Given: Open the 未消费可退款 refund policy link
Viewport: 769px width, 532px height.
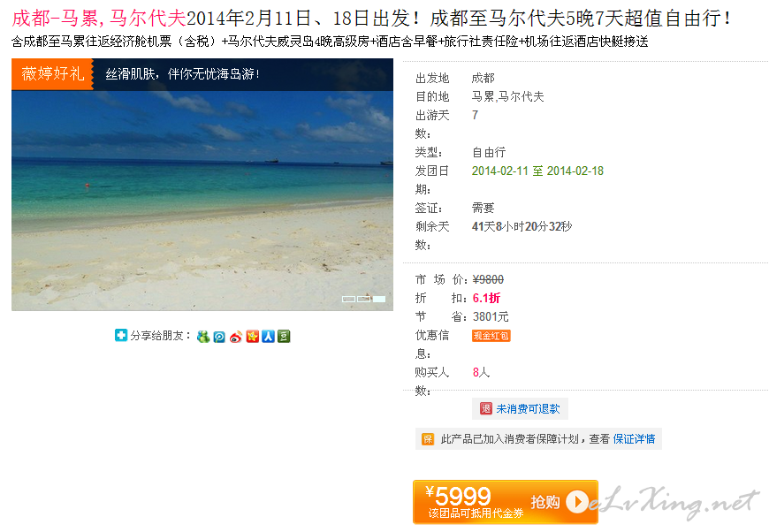Looking at the screenshot, I should pos(528,409).
